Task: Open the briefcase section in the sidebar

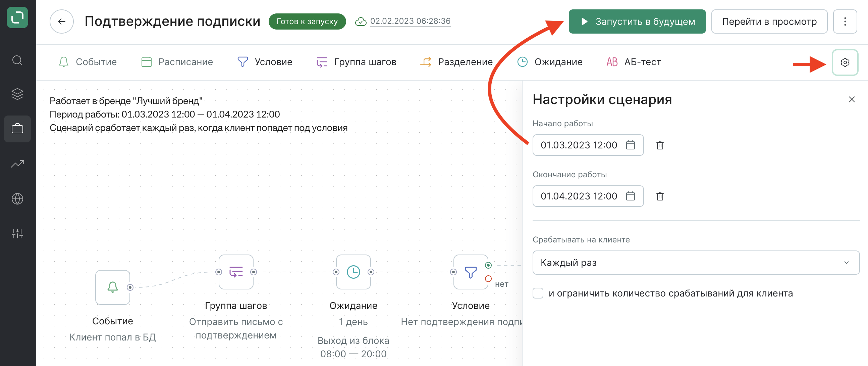Action: (17, 129)
